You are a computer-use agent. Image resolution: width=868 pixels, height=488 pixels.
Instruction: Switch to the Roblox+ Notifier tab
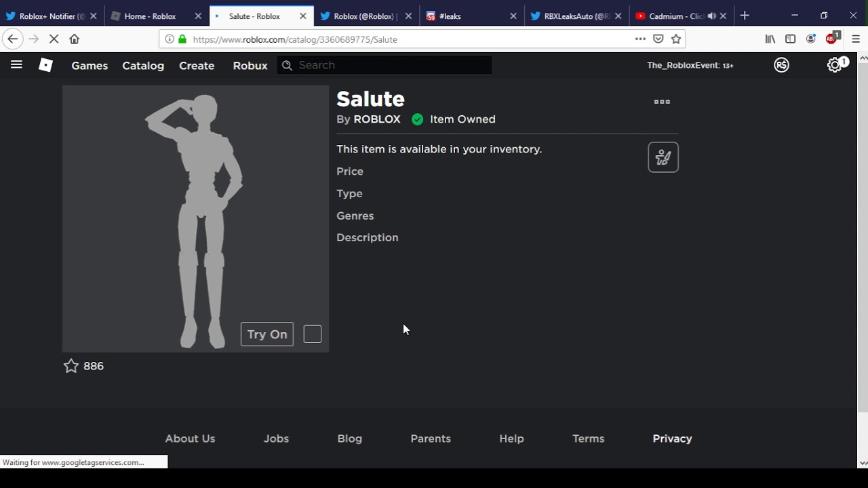pyautogui.click(x=52, y=16)
